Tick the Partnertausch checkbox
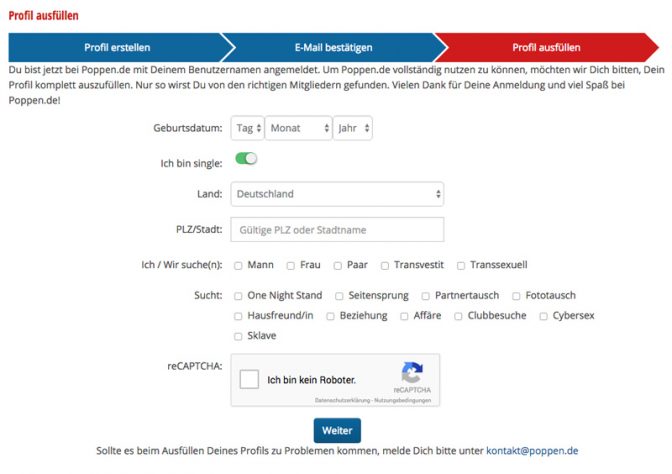The image size is (672, 474). pyautogui.click(x=426, y=296)
